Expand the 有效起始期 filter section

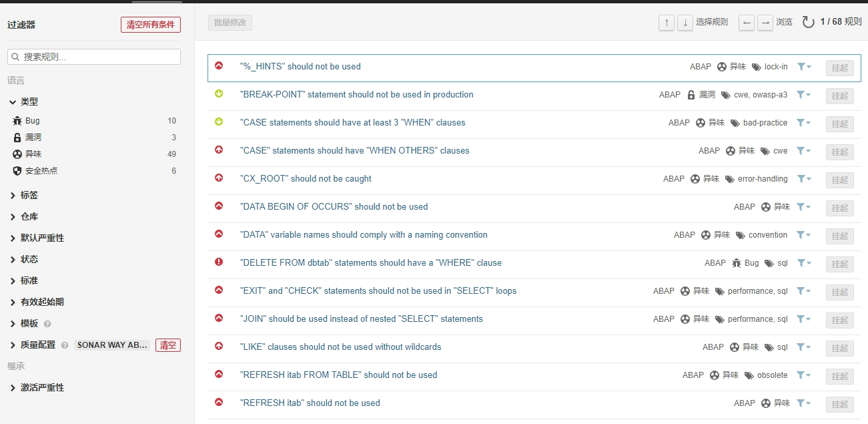tap(37, 302)
